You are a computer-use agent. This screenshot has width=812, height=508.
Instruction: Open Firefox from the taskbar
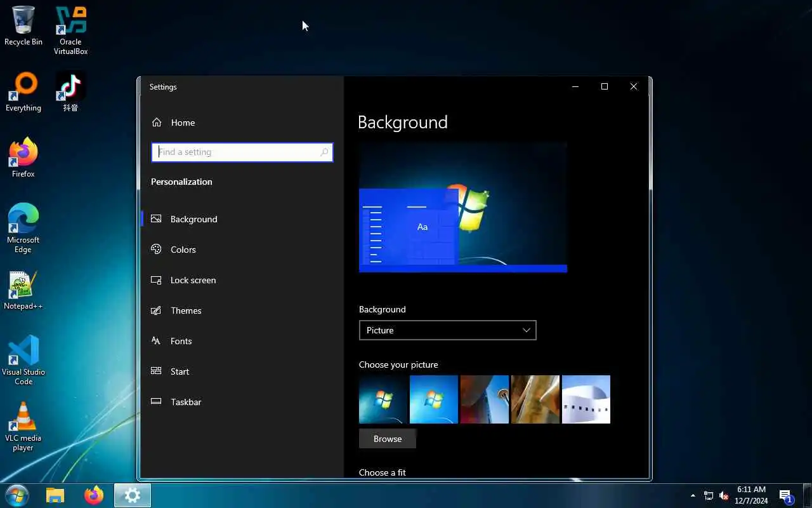(94, 495)
